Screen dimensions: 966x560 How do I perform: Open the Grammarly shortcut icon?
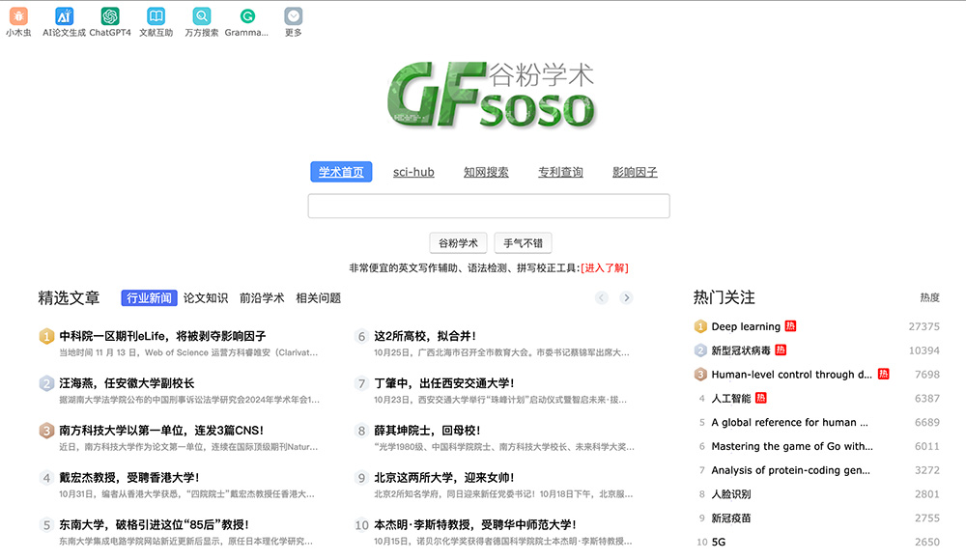click(247, 16)
